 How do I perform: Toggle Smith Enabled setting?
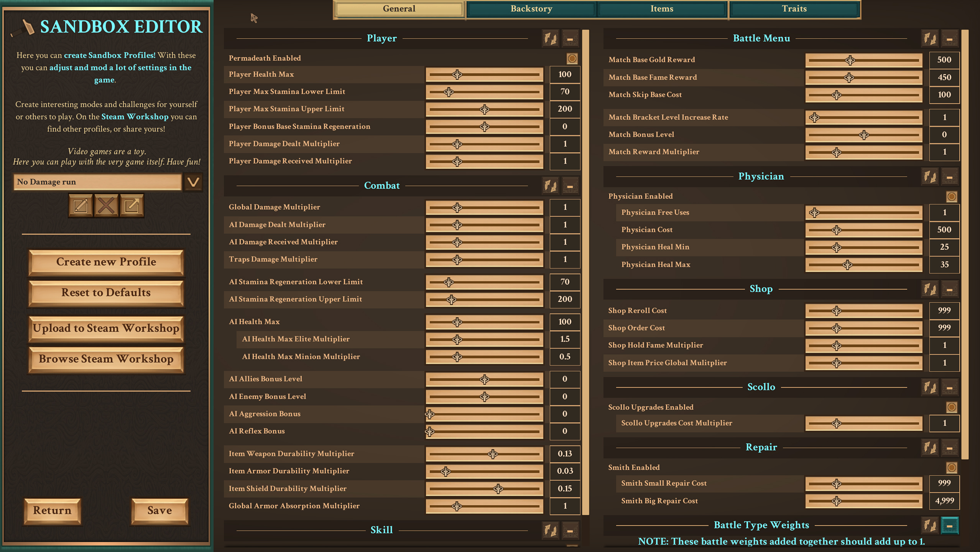(951, 468)
